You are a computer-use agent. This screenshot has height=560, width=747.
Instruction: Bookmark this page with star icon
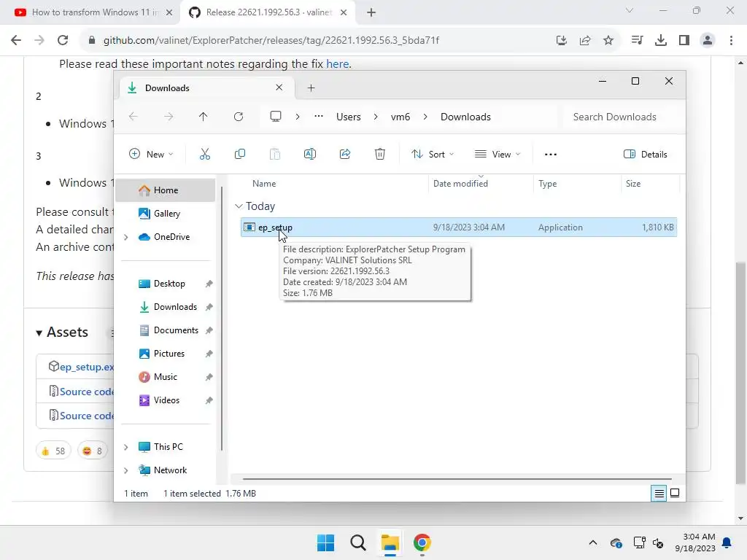608,40
